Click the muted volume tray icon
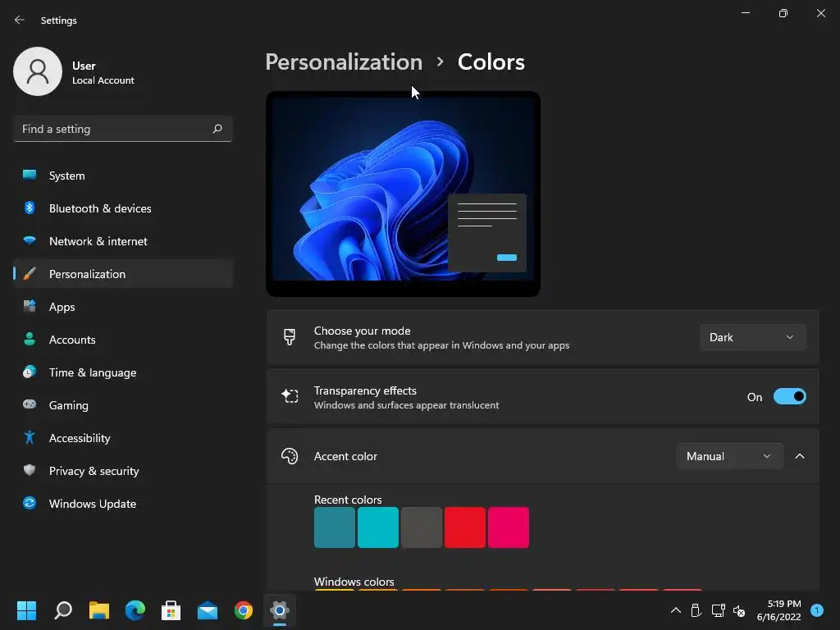This screenshot has width=840, height=630. [739, 610]
